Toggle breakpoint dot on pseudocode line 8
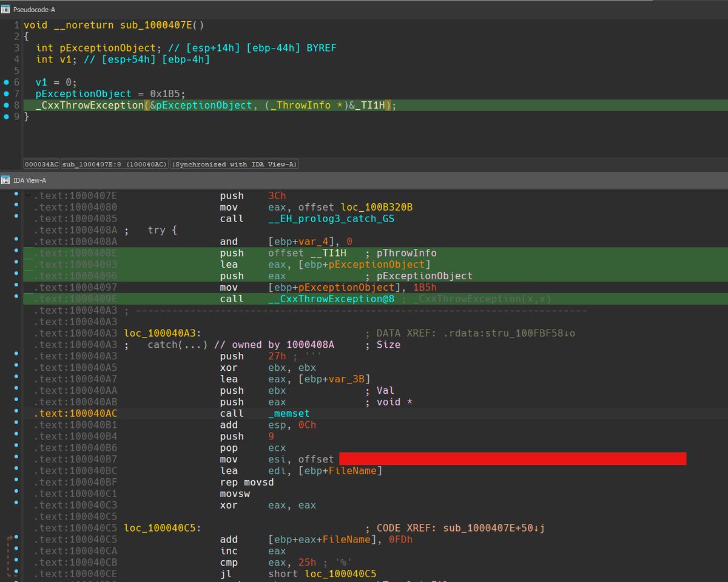Viewport: 728px width, 582px height. [7, 105]
